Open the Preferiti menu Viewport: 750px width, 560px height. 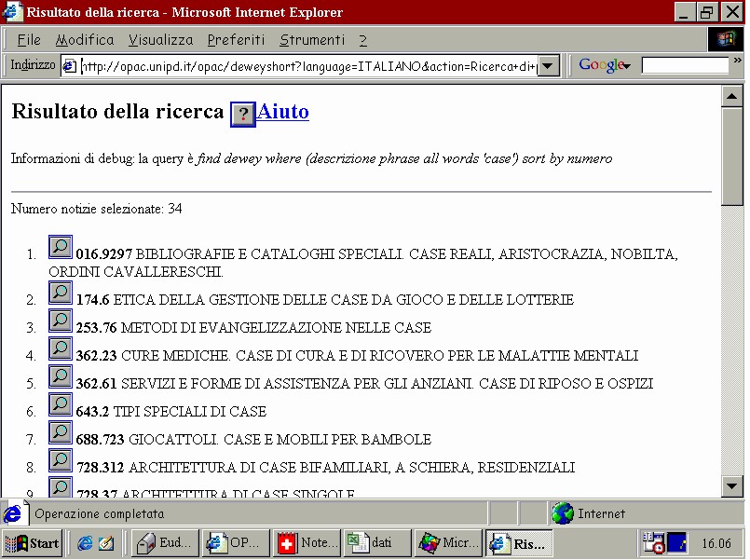pos(236,40)
